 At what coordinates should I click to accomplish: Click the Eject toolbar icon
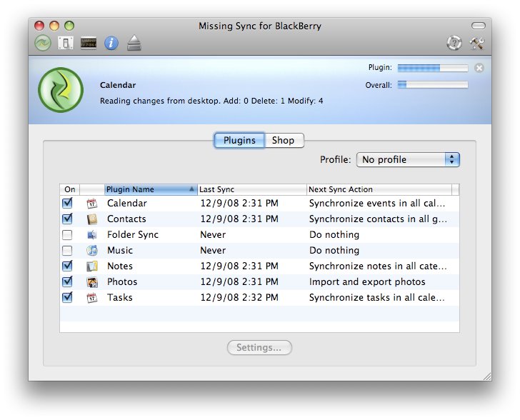(x=134, y=43)
